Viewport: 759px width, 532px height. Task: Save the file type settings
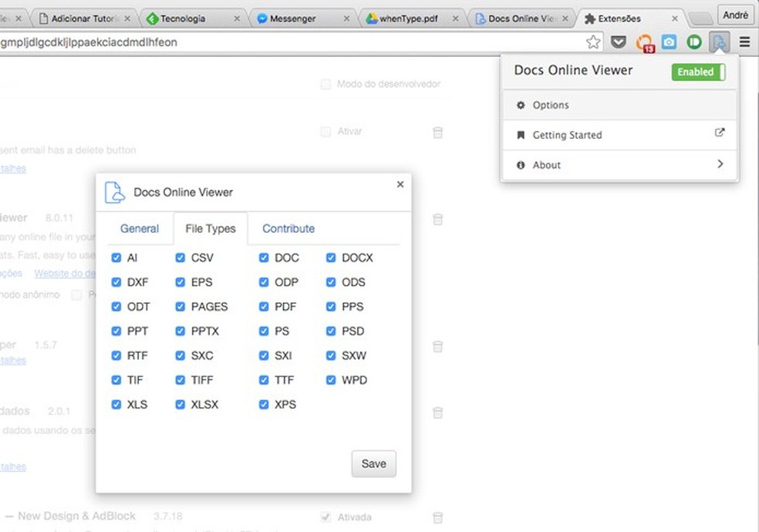point(373,464)
